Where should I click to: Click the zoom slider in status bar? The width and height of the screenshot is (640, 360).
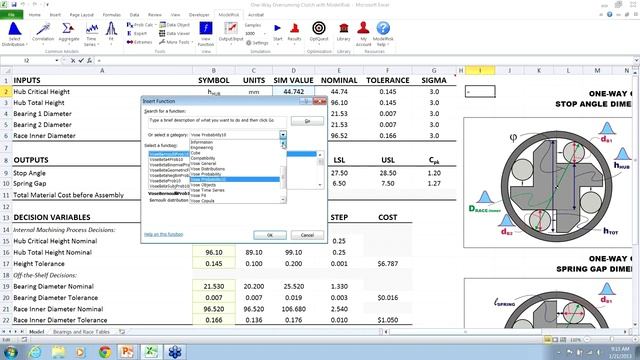611,340
